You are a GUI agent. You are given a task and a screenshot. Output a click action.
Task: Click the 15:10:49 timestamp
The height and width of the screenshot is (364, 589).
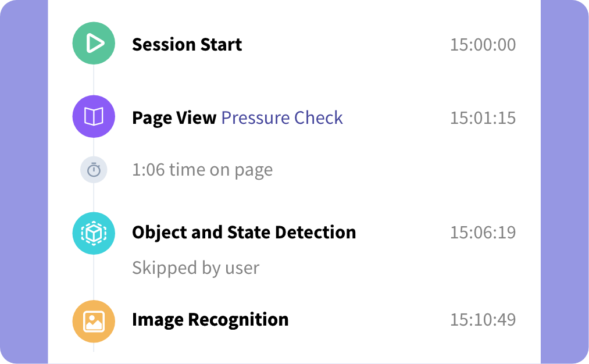click(x=483, y=319)
